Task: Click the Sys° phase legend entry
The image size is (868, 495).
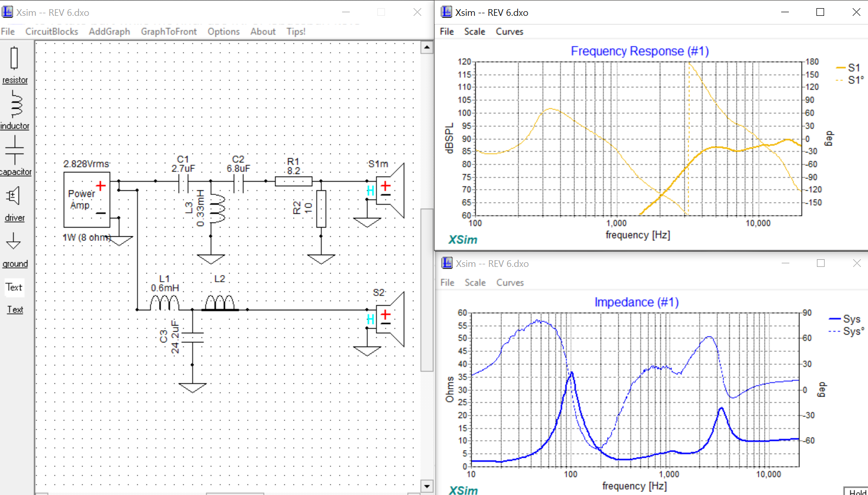Action: coord(847,331)
